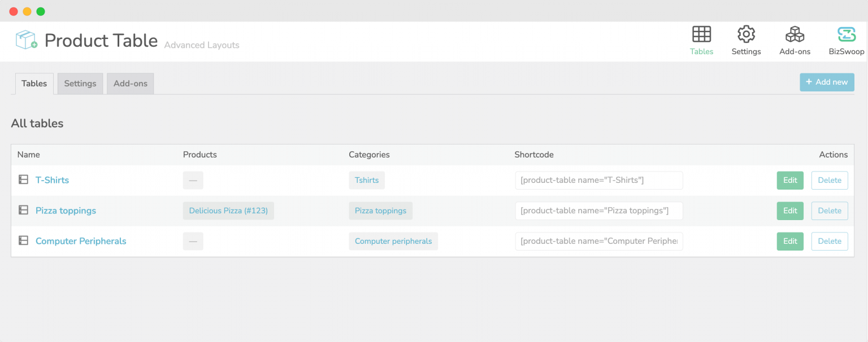
Task: Select the Pizza toppings shortcode field
Action: [x=598, y=211]
